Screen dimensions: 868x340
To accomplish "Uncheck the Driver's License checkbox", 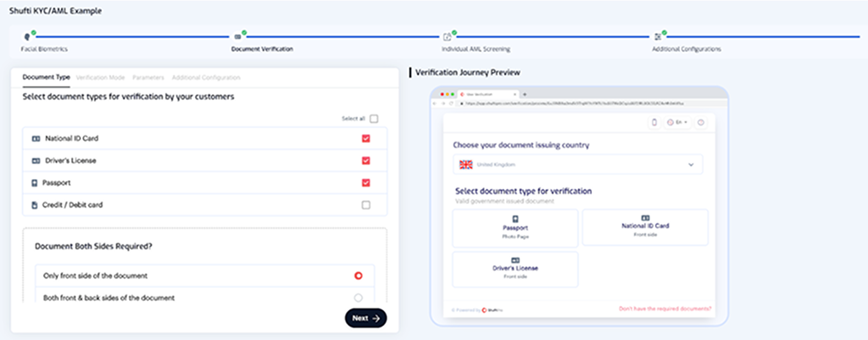I will click(x=366, y=160).
